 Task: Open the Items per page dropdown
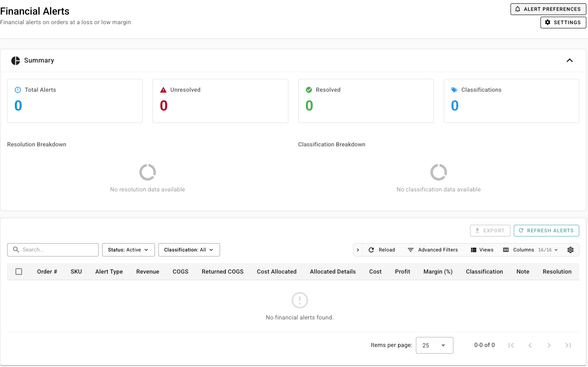tap(435, 345)
